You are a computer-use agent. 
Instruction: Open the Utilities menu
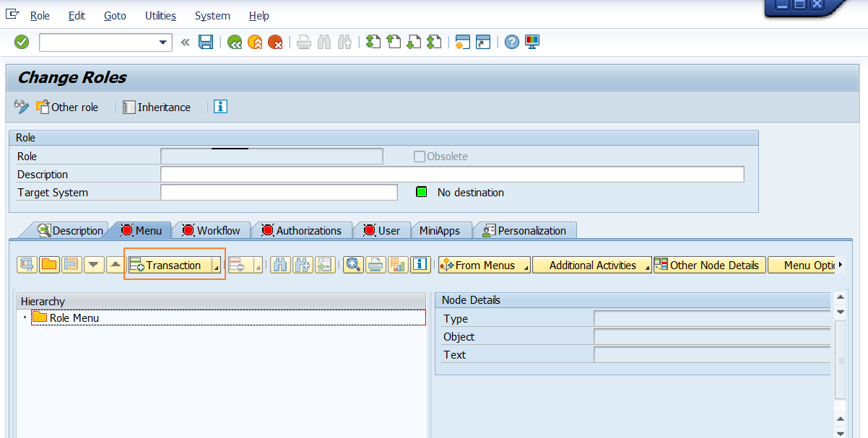(x=160, y=15)
